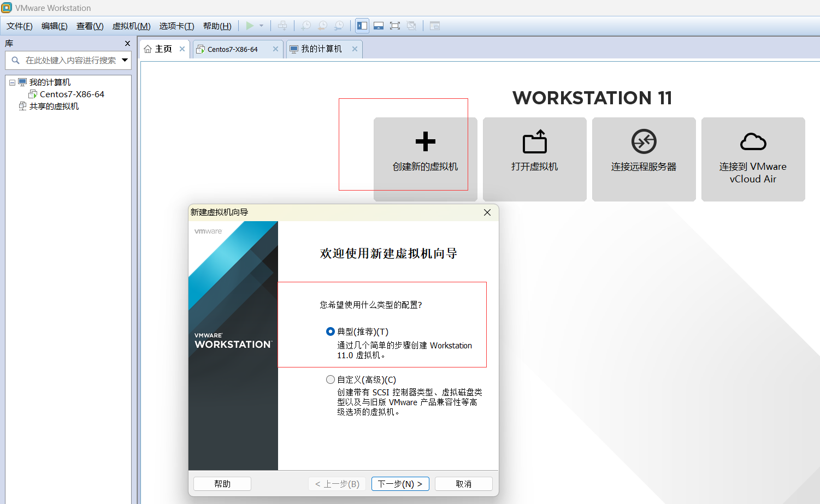Click the Unity mode toolbar icon
This screenshot has height=504, width=820.
coord(411,26)
